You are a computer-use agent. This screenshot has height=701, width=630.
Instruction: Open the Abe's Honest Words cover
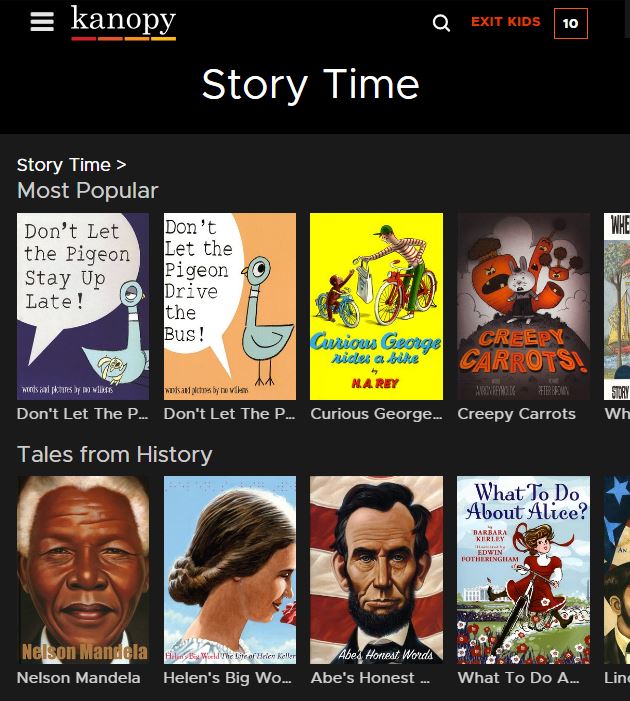(x=376, y=570)
